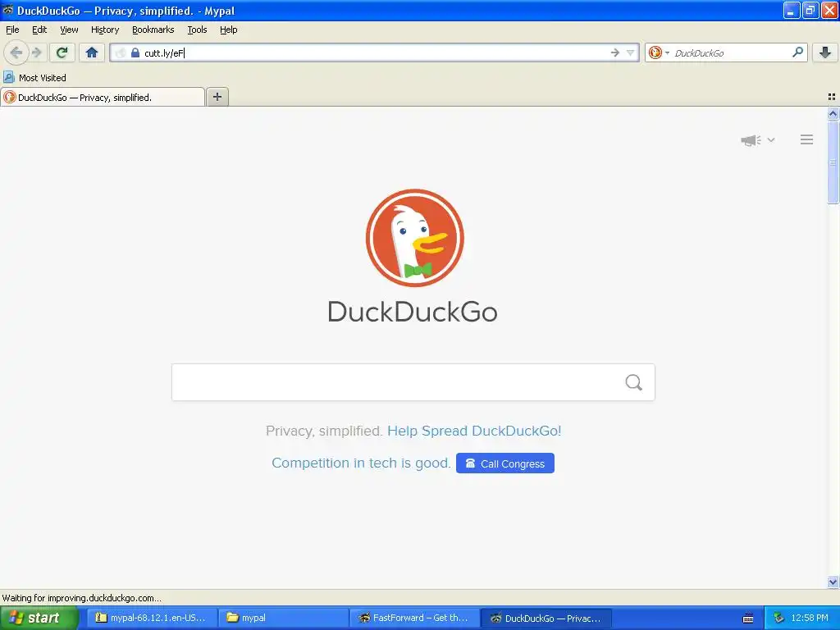Screen dimensions: 840x630
Task: Switch to the FastForward taskbar window
Action: coord(415,618)
